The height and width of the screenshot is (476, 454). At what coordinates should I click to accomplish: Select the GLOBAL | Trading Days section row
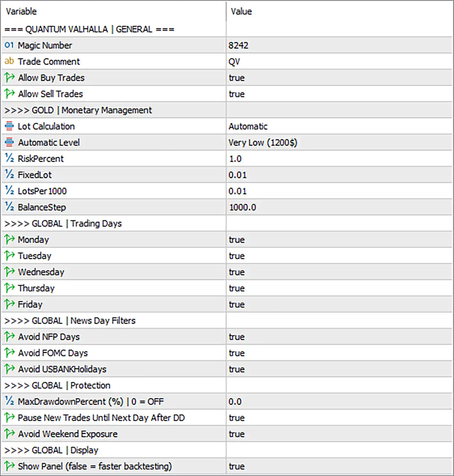click(x=227, y=223)
